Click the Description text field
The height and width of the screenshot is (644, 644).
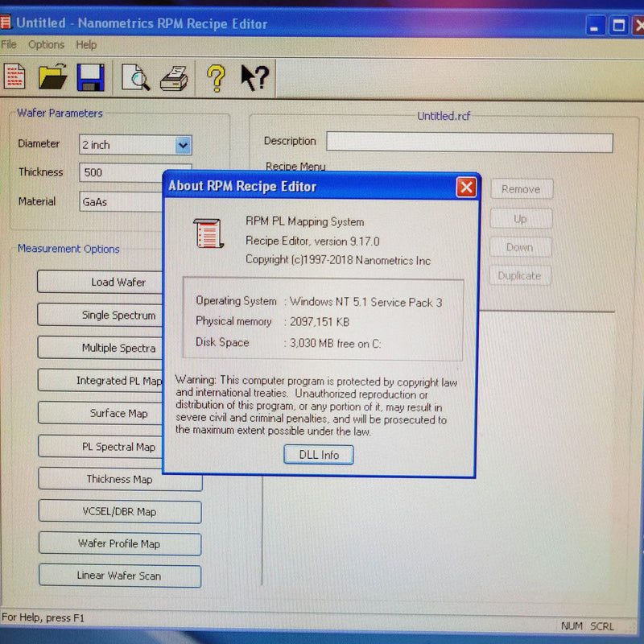(x=469, y=142)
